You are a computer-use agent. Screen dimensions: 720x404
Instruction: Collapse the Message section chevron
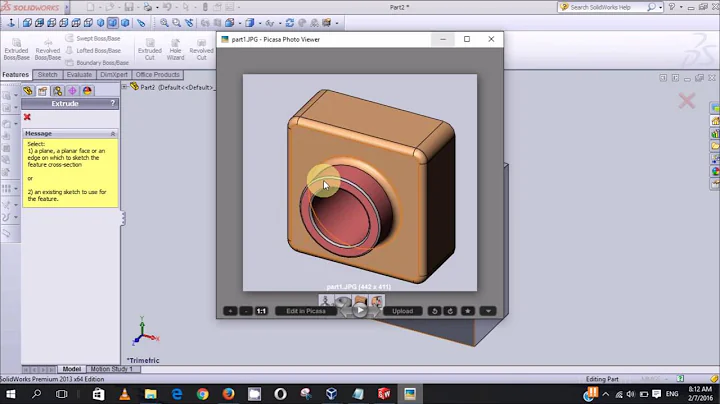click(113, 134)
